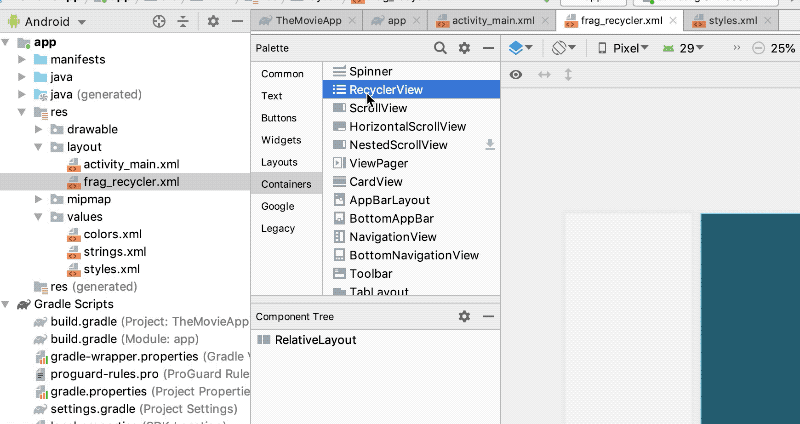Select CardView in the palette list
The height and width of the screenshot is (424, 800).
pyautogui.click(x=376, y=182)
